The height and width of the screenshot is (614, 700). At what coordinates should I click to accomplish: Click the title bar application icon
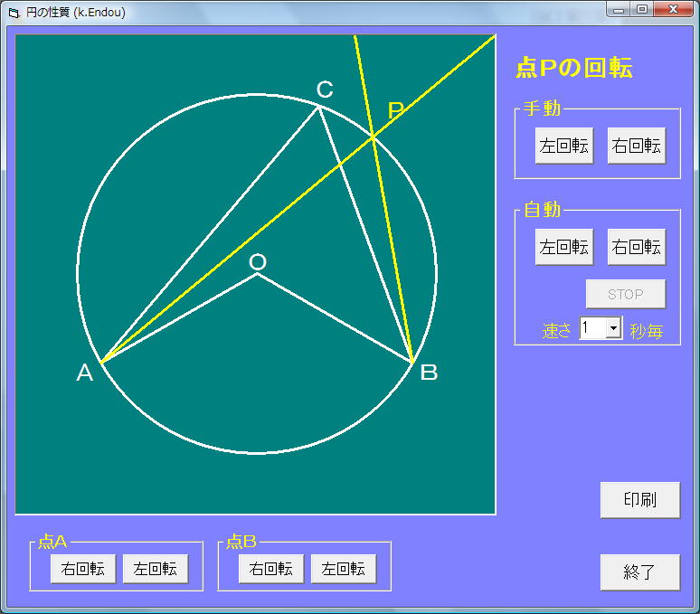click(14, 13)
